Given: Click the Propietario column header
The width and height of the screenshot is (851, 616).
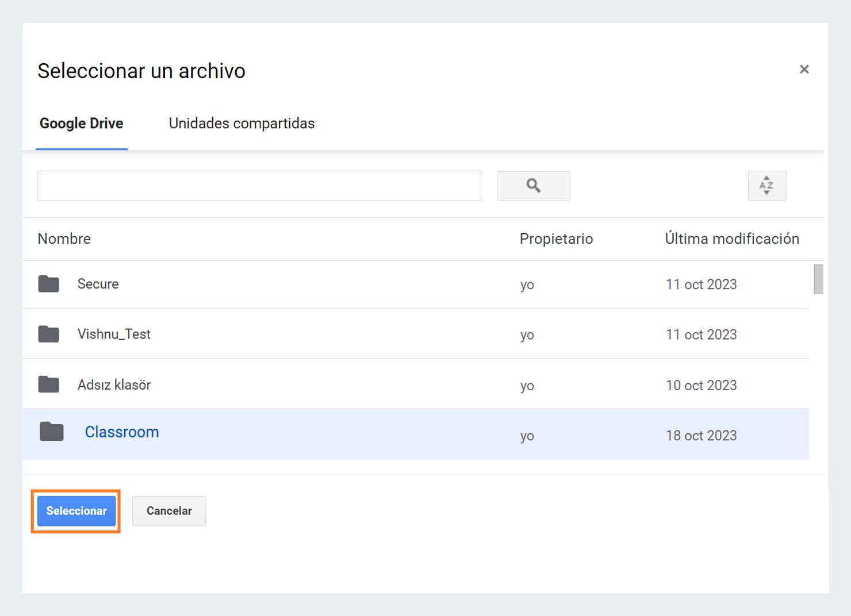Looking at the screenshot, I should point(556,238).
